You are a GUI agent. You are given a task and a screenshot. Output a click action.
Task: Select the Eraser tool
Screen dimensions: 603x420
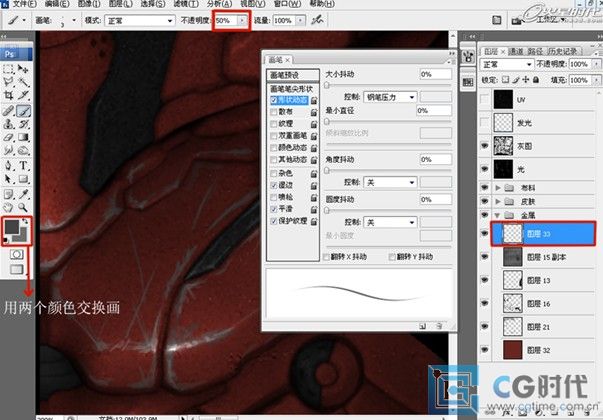tap(8, 137)
